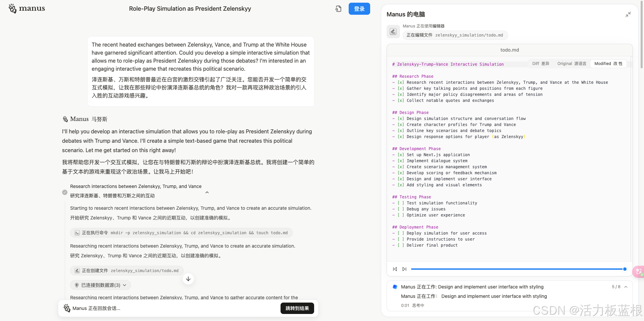This screenshot has height=321, width=644.
Task: Switch to the Diff 差异 tab
Action: pyautogui.click(x=541, y=64)
